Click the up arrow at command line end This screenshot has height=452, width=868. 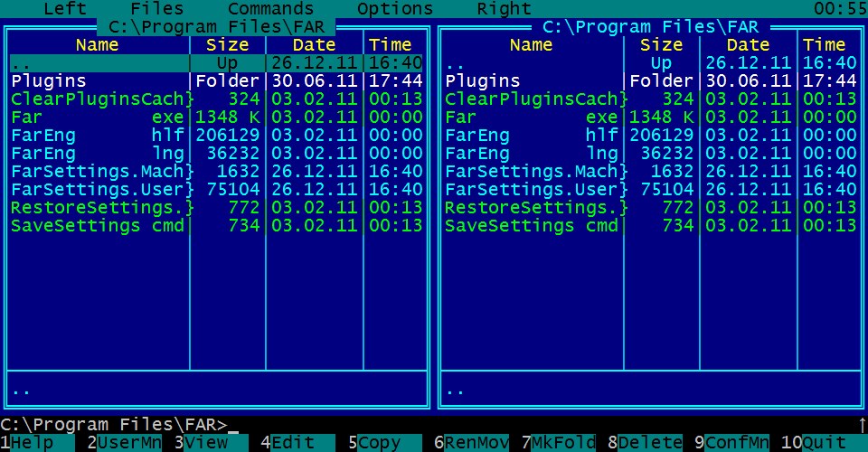coord(862,425)
